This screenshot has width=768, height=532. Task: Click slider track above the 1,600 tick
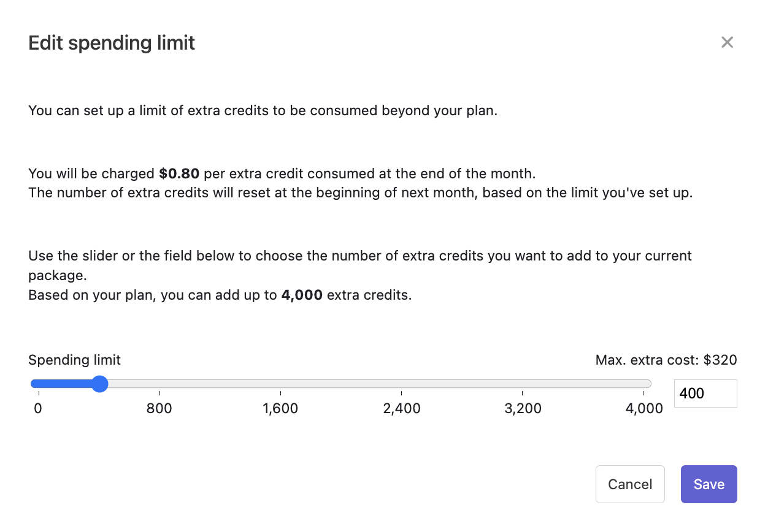[x=280, y=384]
